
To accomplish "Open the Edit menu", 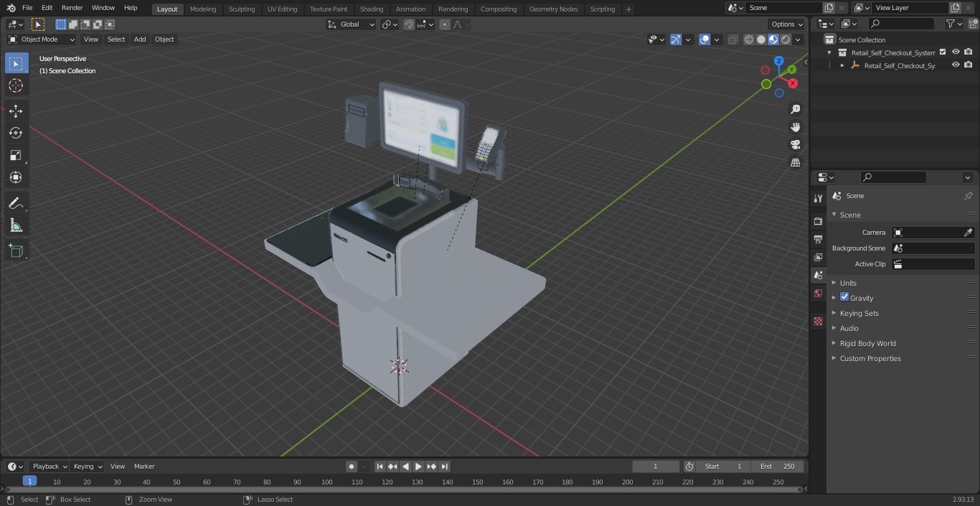I will [x=47, y=8].
